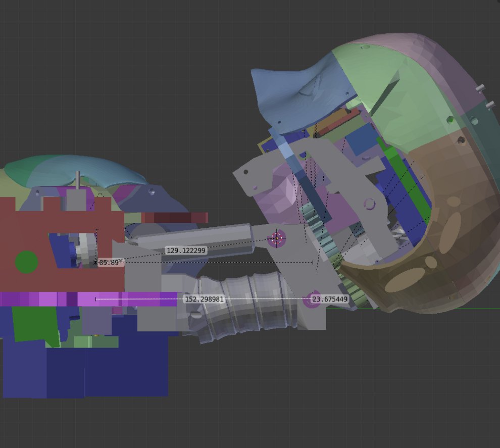500x448 pixels.
Task: Click the "152.298981" distance label
Action: point(205,299)
